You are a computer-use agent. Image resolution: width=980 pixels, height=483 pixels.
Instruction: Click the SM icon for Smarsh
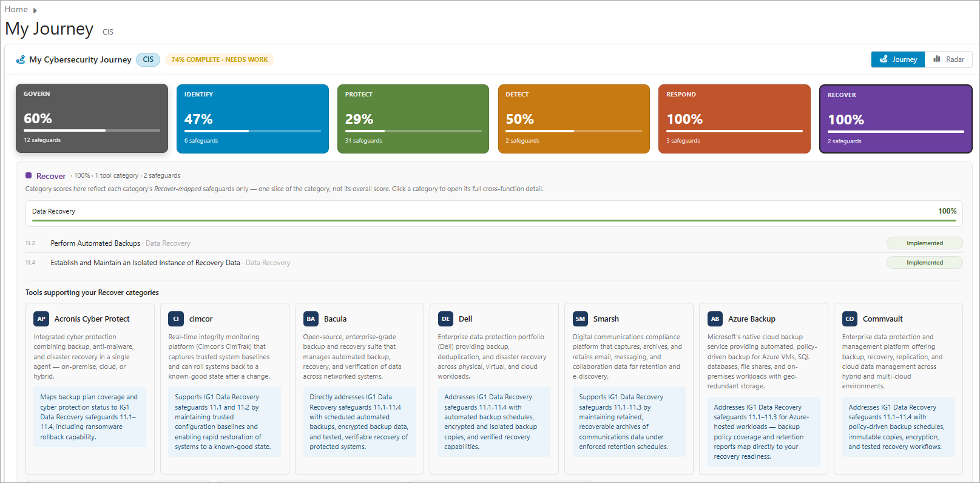[x=580, y=319]
